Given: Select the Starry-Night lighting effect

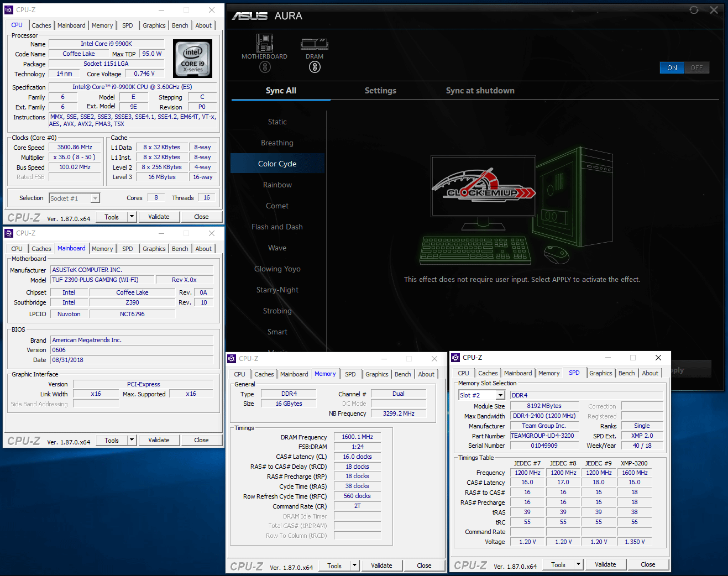Looking at the screenshot, I should 277,290.
